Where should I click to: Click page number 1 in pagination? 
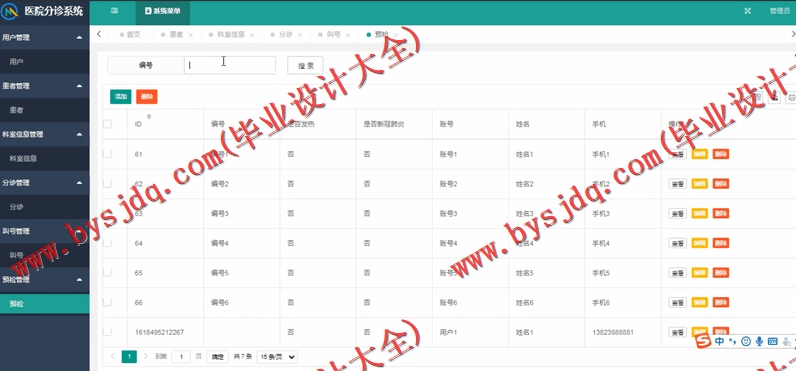(129, 357)
